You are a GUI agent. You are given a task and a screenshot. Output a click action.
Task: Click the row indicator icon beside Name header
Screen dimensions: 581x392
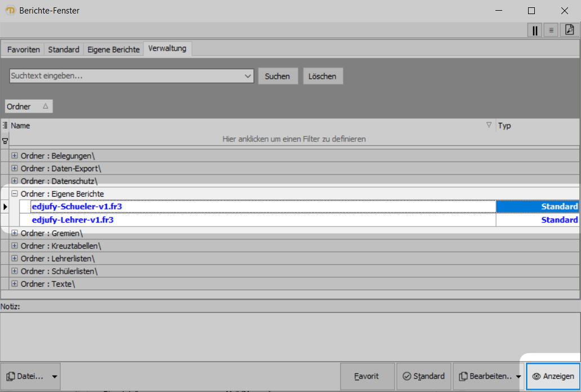[5, 125]
